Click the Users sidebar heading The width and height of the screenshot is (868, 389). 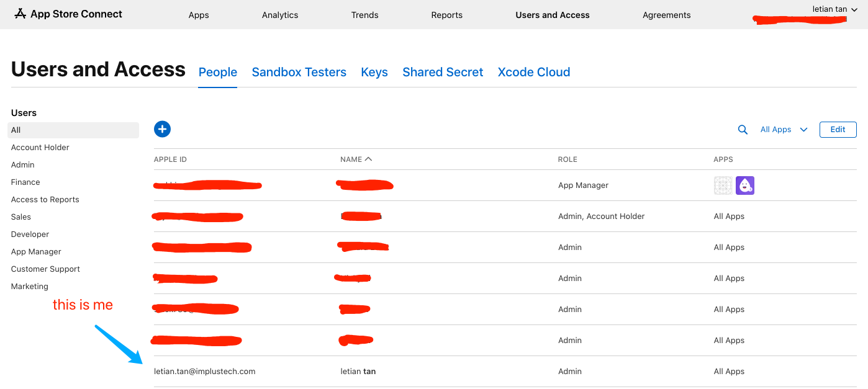[24, 113]
